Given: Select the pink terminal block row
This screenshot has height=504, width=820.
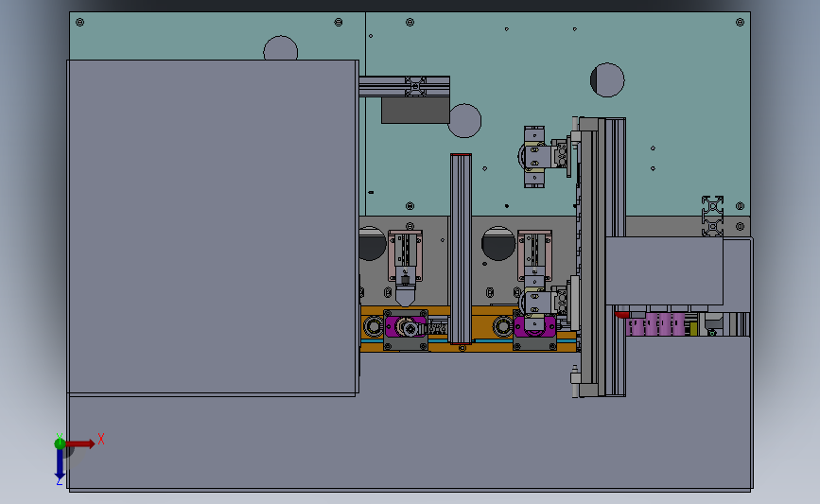Looking at the screenshot, I should 655,323.
